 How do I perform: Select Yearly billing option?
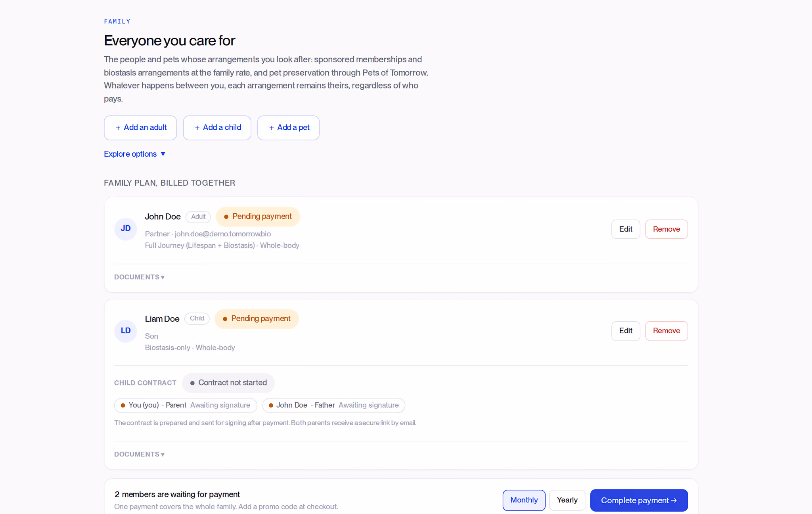pyautogui.click(x=567, y=500)
